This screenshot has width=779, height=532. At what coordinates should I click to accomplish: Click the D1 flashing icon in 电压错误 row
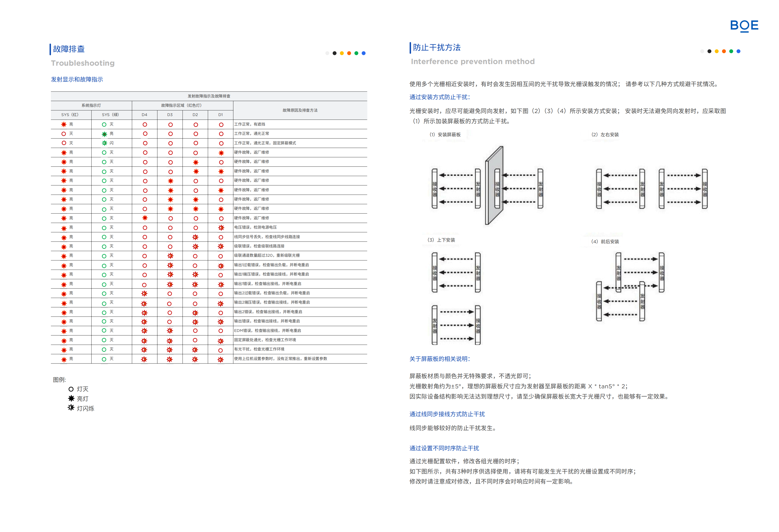(x=221, y=227)
